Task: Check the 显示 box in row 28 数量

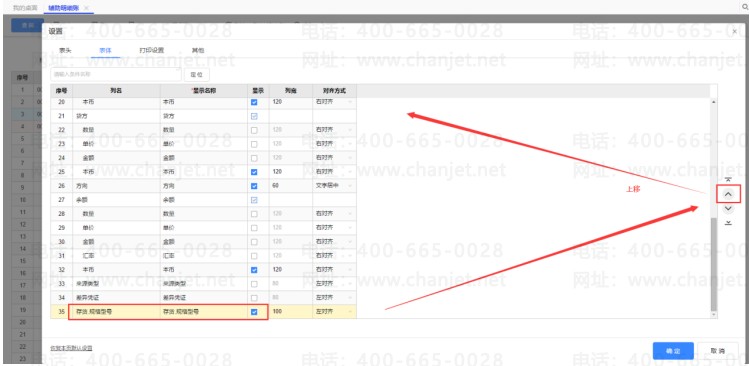Action: (254, 214)
